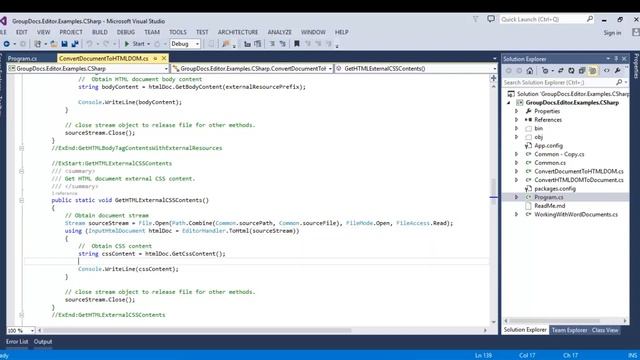
Task: Save the current file with Save icon
Action: (64, 44)
